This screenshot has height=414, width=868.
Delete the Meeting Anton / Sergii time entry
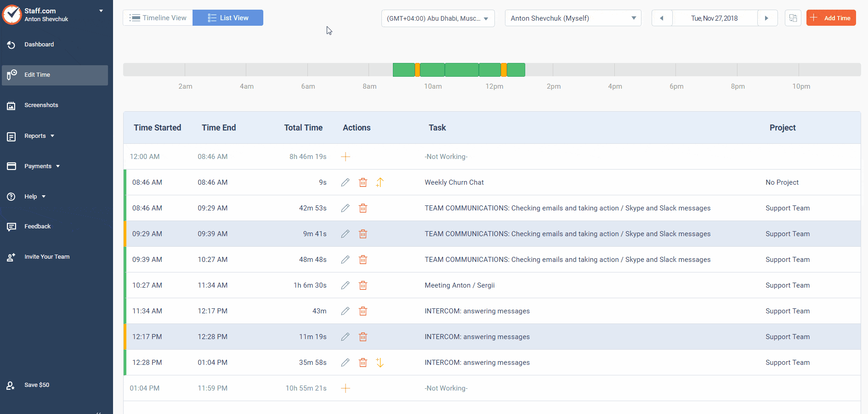pyautogui.click(x=363, y=285)
